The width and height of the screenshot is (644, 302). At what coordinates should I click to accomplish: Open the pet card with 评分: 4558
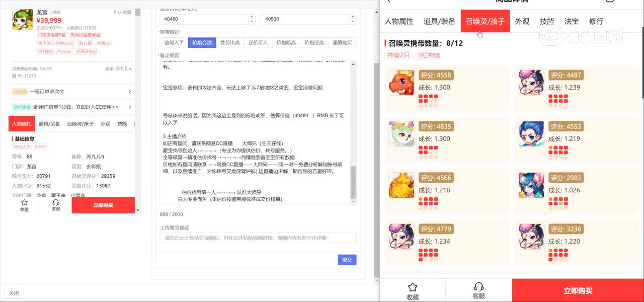(x=447, y=89)
